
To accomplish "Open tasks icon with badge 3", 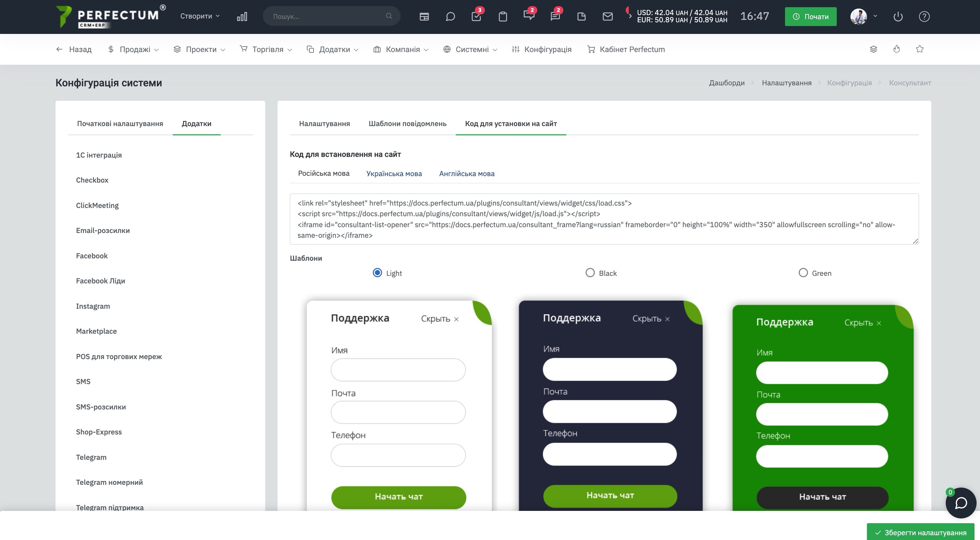I will pos(476,16).
